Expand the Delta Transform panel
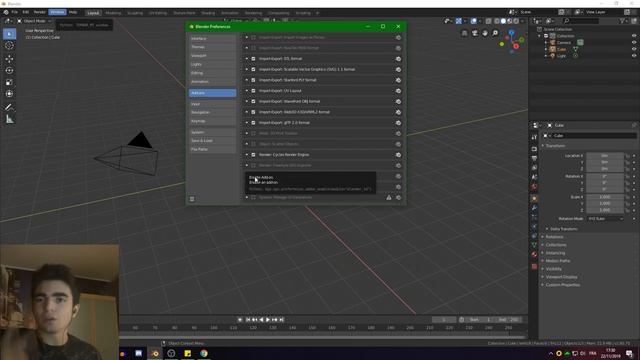The image size is (640, 360). tap(563, 229)
